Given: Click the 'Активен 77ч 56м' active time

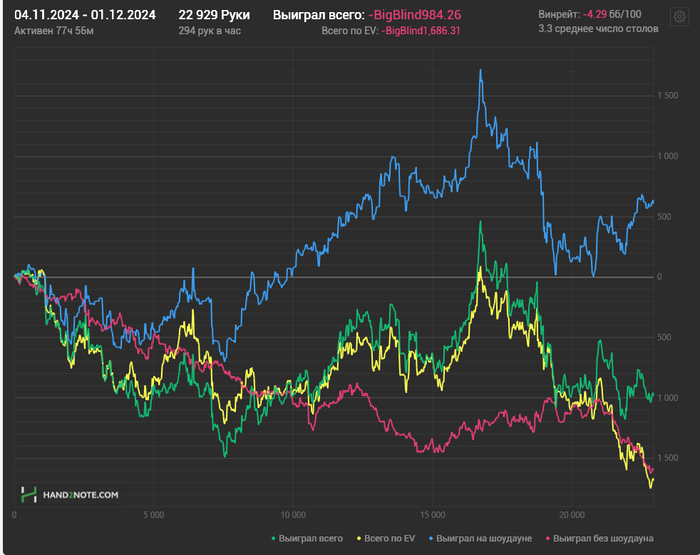Looking at the screenshot, I should coord(54,31).
